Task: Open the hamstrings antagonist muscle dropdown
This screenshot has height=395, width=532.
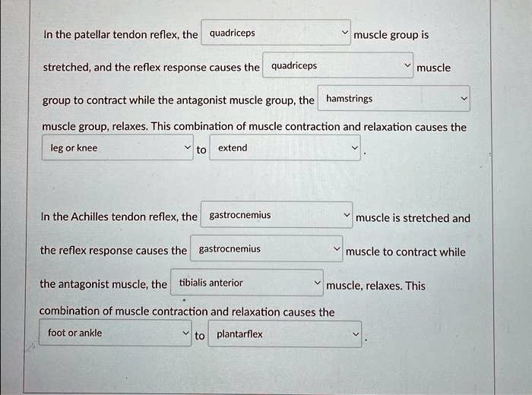Action: [394, 98]
